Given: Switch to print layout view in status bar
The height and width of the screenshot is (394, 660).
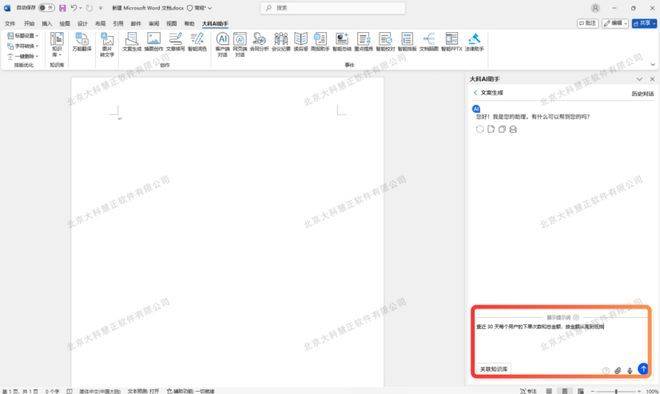Looking at the screenshot, I should click(x=565, y=391).
